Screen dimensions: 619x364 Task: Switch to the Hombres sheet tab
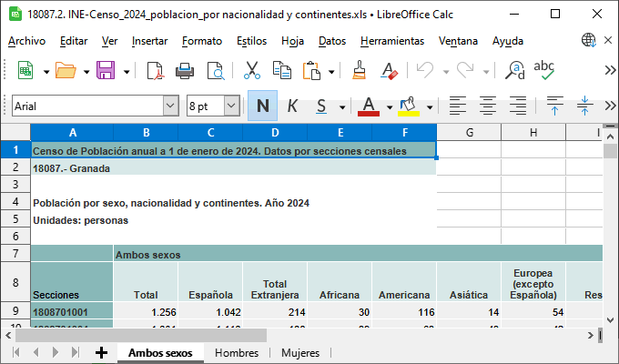click(237, 352)
